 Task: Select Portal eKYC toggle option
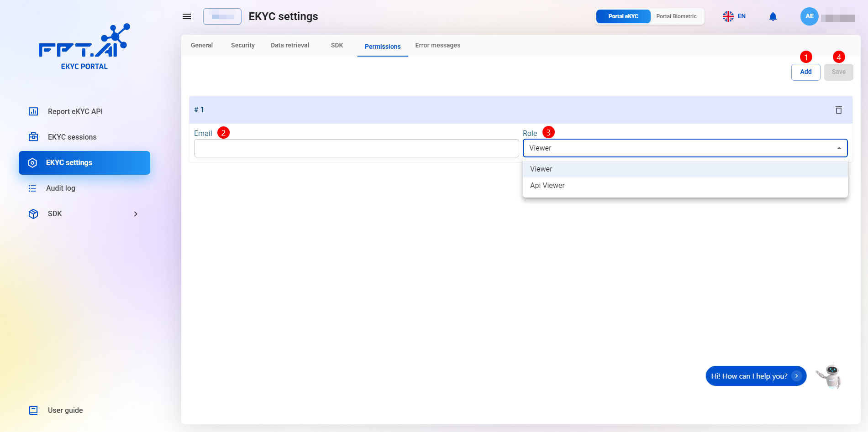pyautogui.click(x=623, y=16)
